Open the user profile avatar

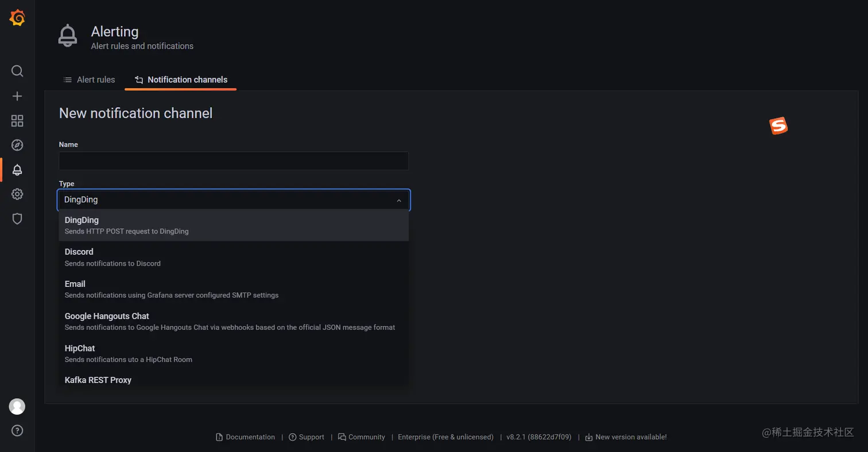17,406
